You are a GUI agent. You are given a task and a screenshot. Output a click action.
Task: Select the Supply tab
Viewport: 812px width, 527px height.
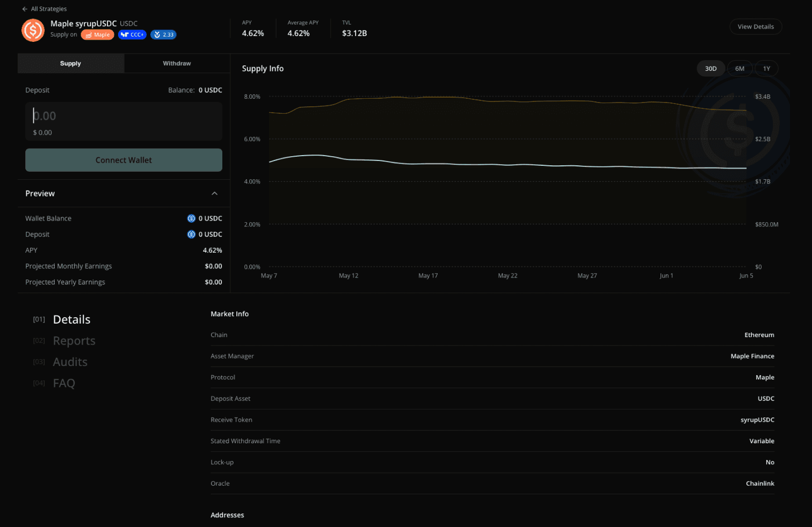coord(70,63)
